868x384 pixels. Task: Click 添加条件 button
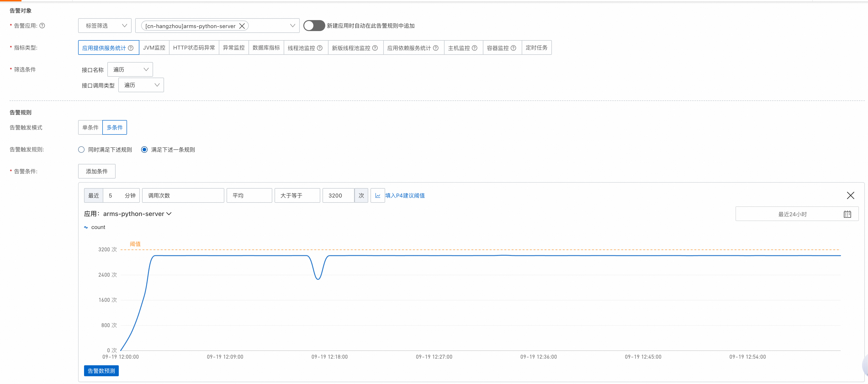pyautogui.click(x=97, y=171)
